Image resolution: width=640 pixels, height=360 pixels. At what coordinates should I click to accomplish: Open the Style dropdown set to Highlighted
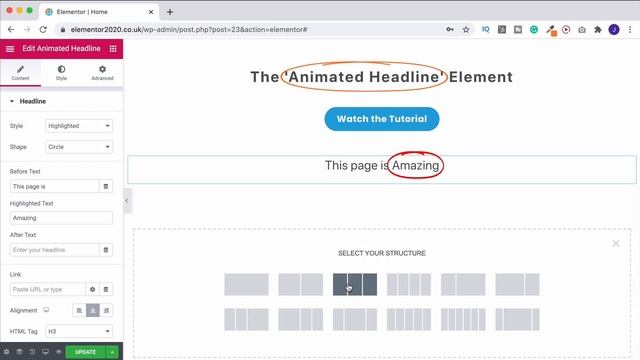pyautogui.click(x=79, y=126)
